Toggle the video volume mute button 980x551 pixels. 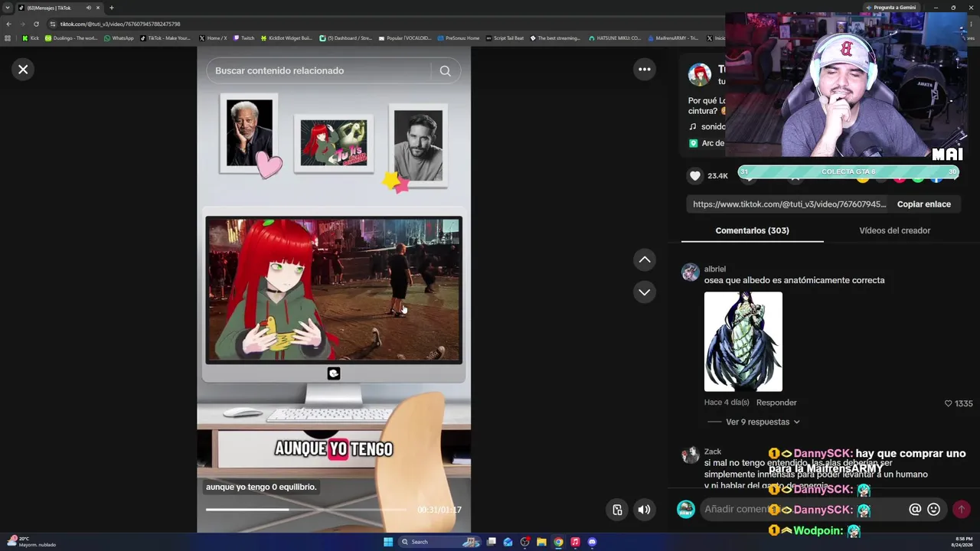point(645,510)
